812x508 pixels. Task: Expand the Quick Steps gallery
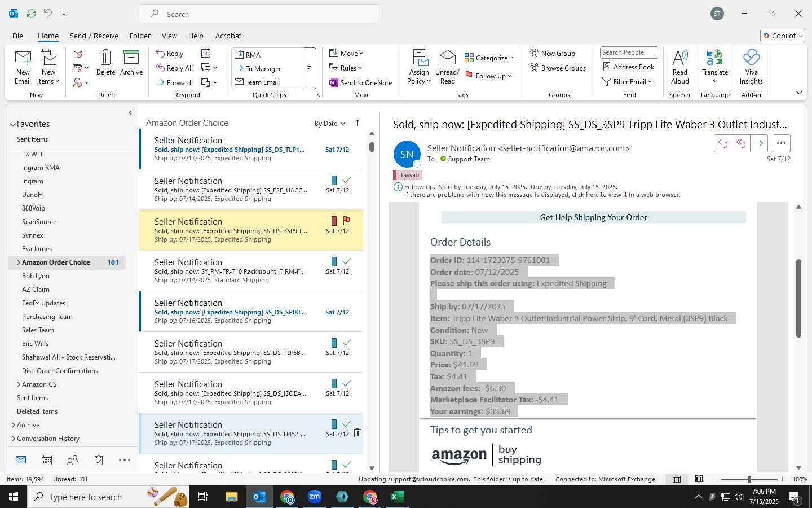309,68
